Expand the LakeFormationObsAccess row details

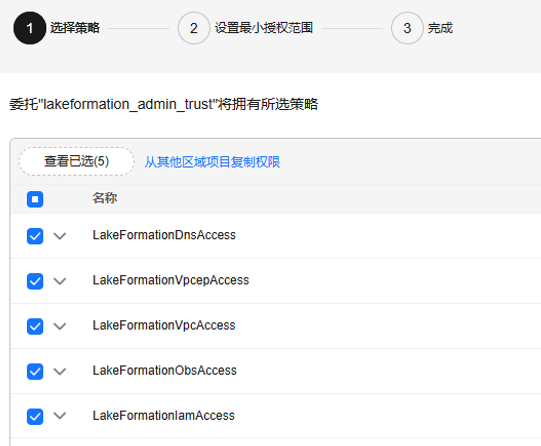click(x=60, y=371)
